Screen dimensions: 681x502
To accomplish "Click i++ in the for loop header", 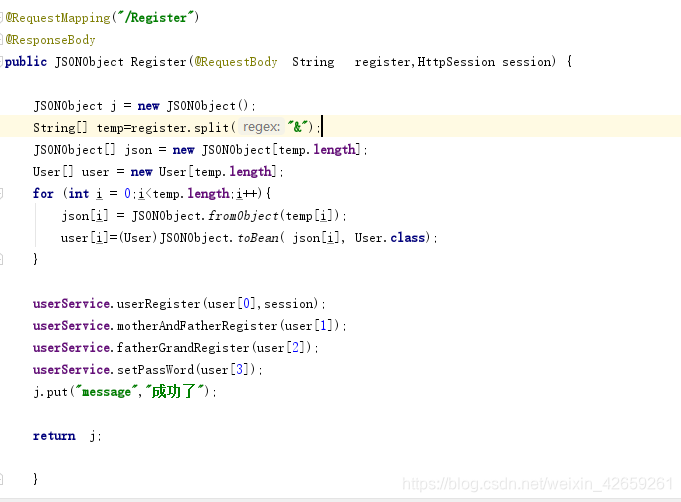I will click(247, 194).
